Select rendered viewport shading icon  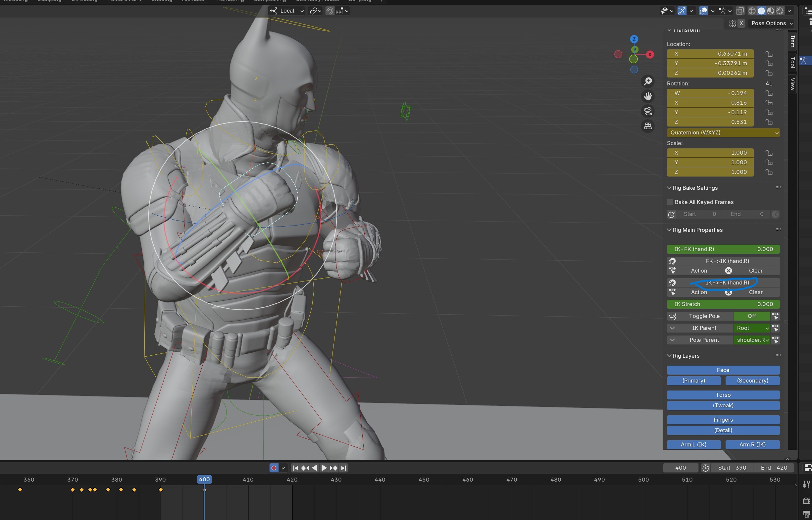pyautogui.click(x=780, y=11)
